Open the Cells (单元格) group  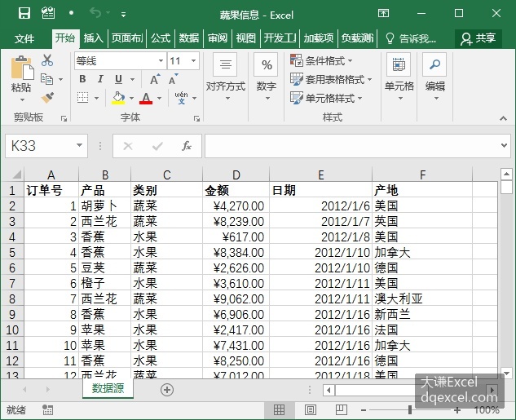click(x=399, y=77)
